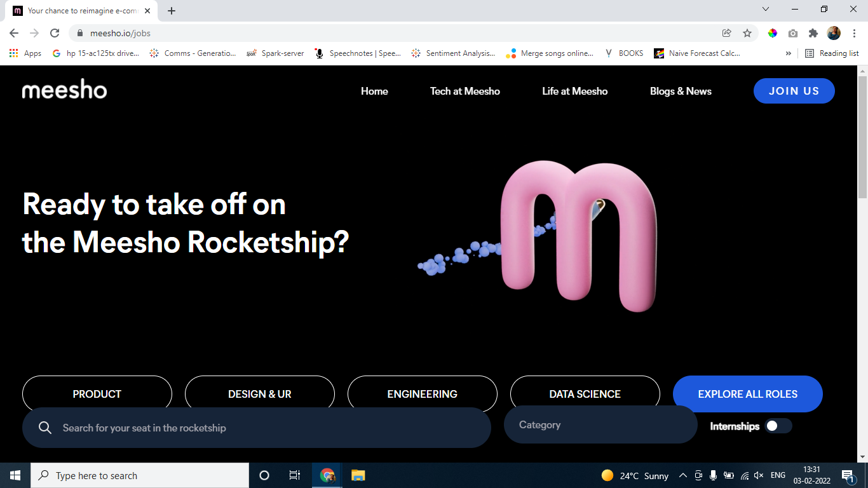Show hidden tray icons chevron
Image resolution: width=868 pixels, height=488 pixels.
click(x=683, y=475)
